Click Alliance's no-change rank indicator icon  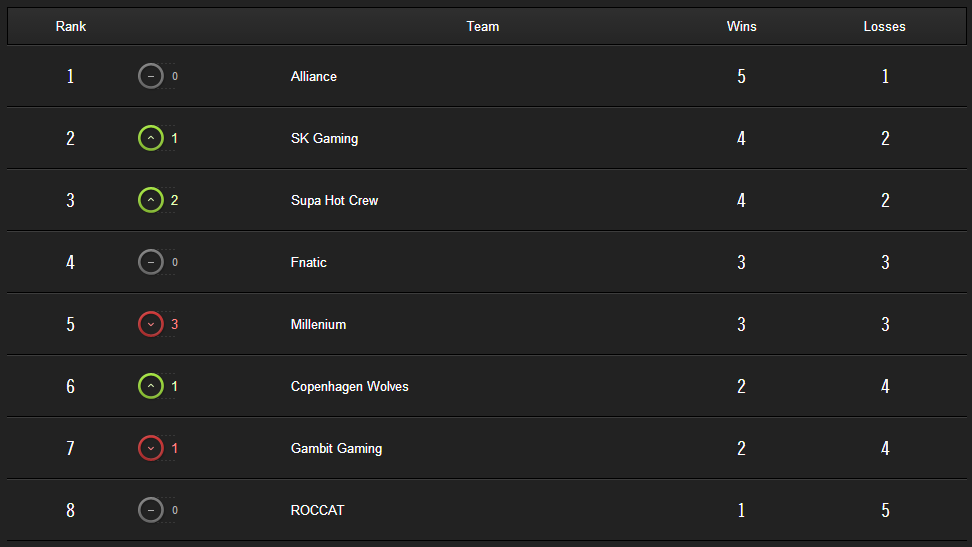[x=151, y=76]
